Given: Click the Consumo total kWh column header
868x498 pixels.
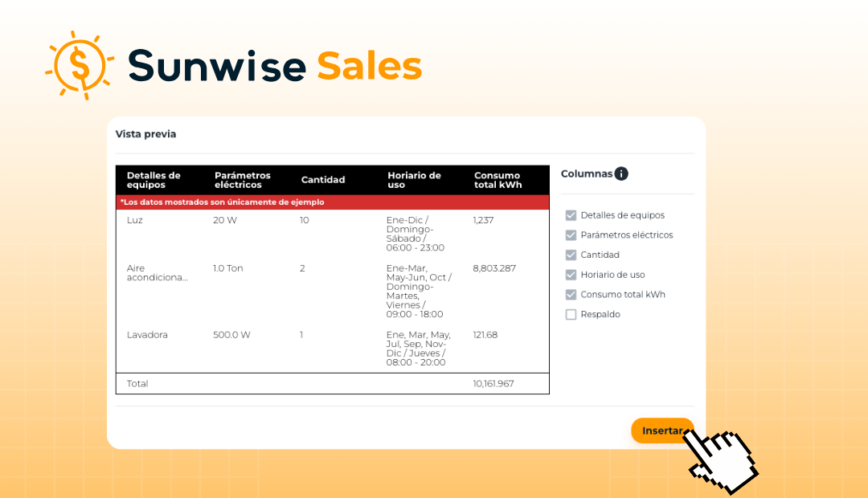Looking at the screenshot, I should (497, 180).
